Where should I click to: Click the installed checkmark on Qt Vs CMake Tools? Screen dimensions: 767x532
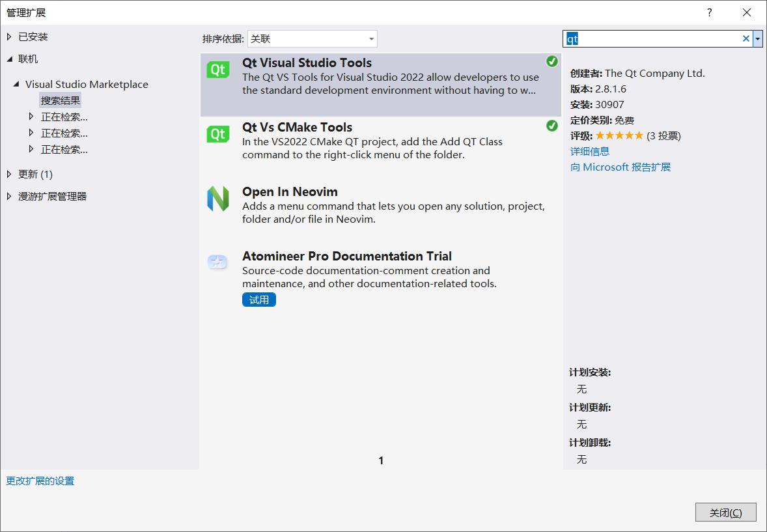point(551,126)
